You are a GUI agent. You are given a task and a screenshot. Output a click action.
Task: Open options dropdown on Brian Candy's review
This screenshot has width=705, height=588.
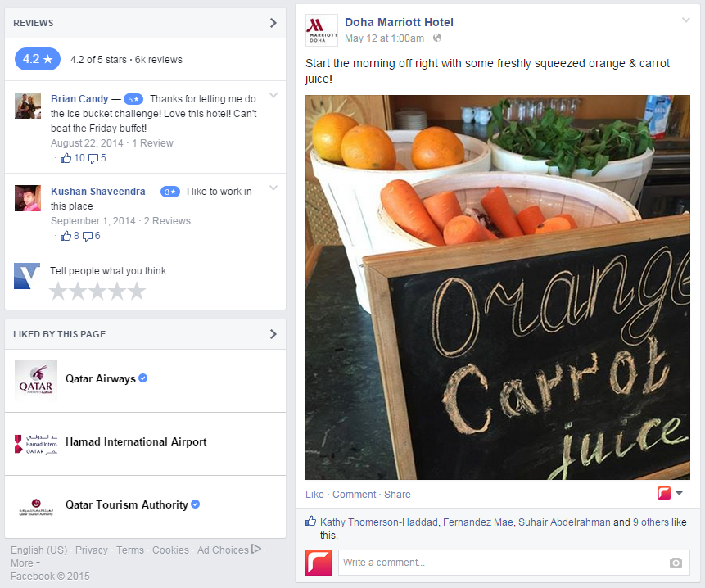[x=273, y=95]
